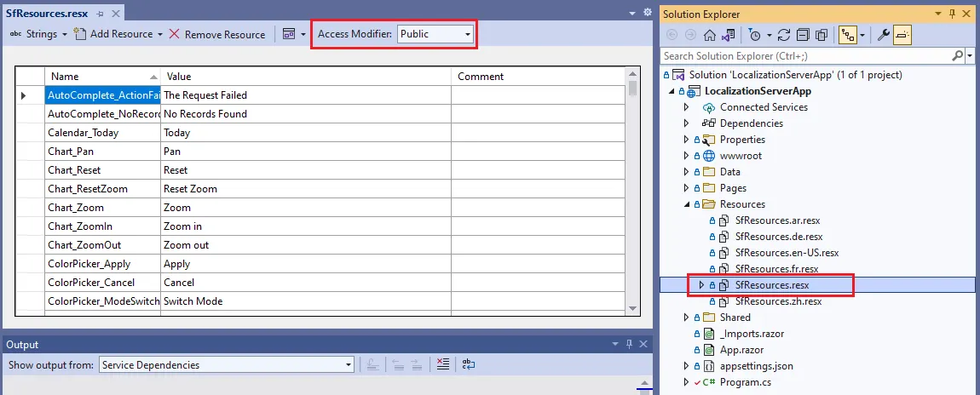This screenshot has width=980, height=395.
Task: Expand the wwwroot folder
Action: click(x=686, y=156)
